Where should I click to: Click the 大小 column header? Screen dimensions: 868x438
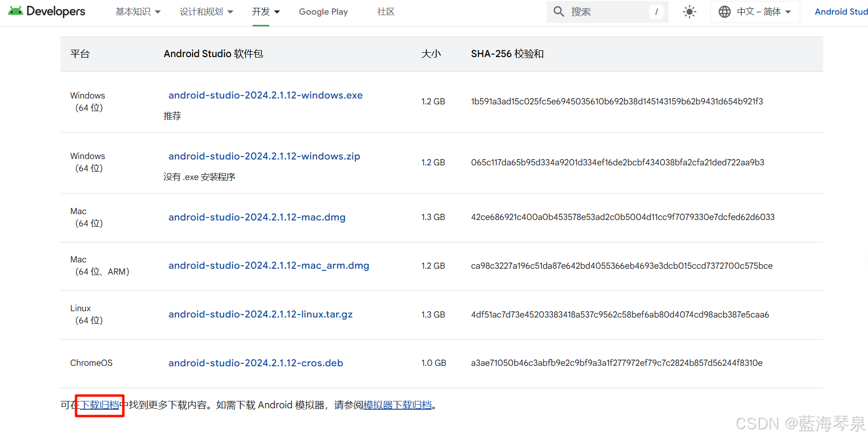click(431, 54)
